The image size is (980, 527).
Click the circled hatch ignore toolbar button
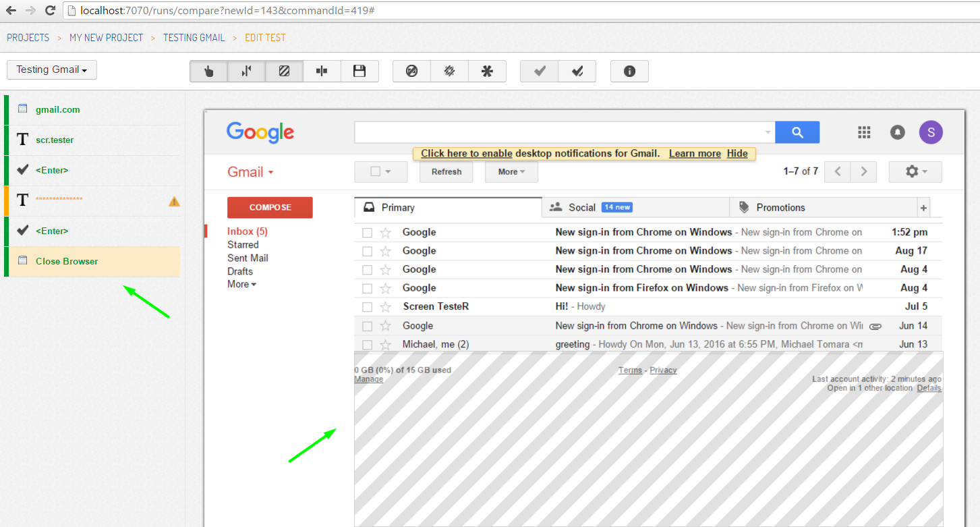[411, 72]
